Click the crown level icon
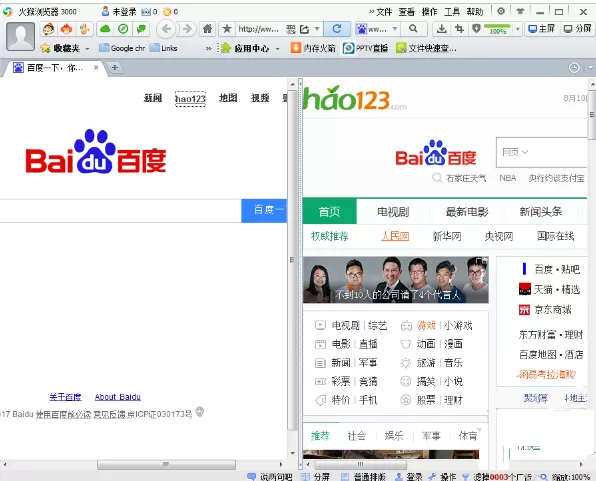Viewport: 596px width, 481px height. [146, 12]
